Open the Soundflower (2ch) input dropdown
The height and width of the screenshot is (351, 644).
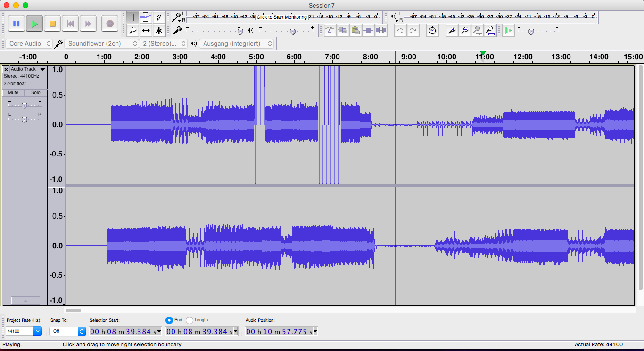tap(102, 44)
